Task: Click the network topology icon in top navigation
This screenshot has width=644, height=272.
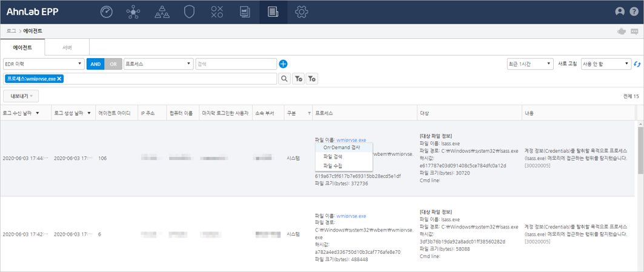Action: tap(132, 12)
